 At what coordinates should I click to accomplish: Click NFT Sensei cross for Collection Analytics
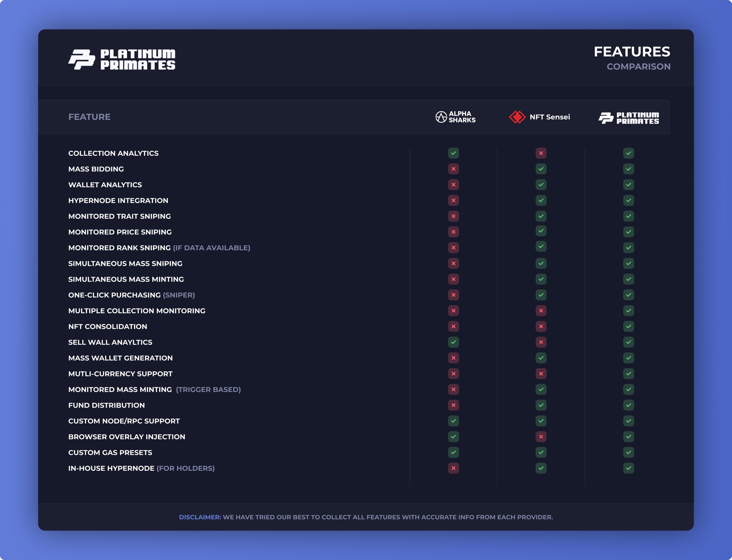(x=541, y=153)
